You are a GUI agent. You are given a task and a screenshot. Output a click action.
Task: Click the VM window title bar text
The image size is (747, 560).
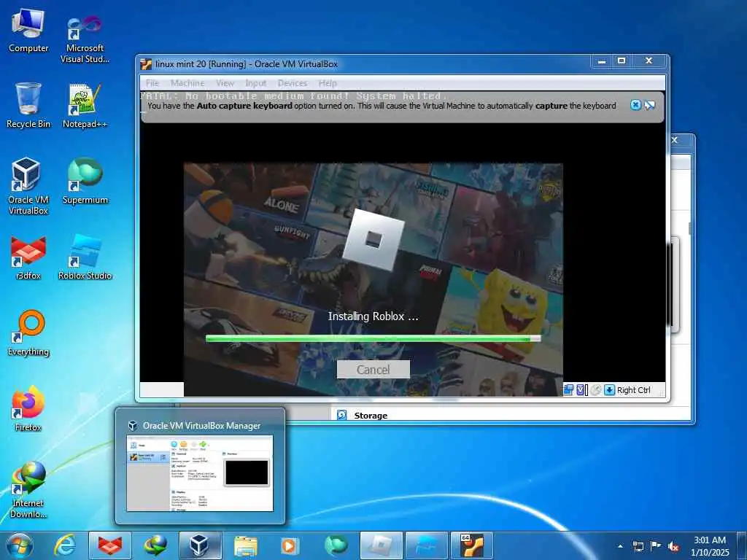pyautogui.click(x=247, y=64)
